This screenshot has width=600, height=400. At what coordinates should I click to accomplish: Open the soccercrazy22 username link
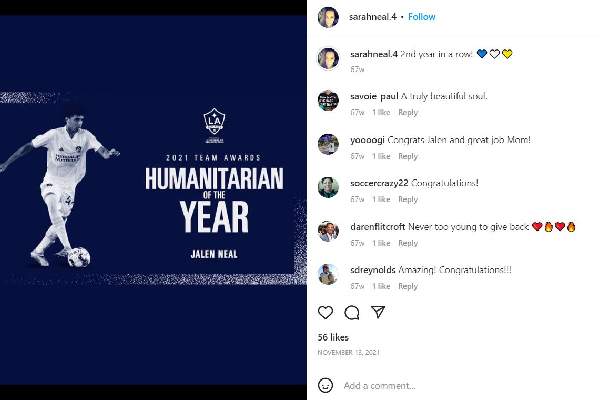[379, 183]
